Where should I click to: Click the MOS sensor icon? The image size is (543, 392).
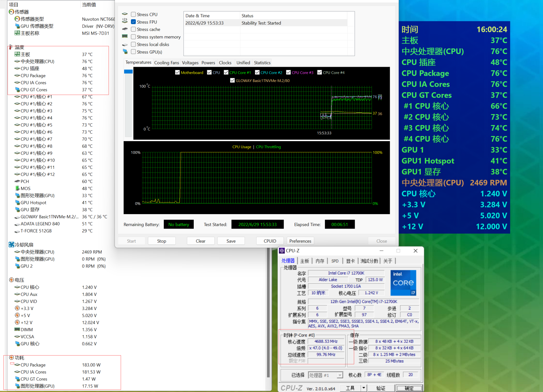tap(17, 188)
